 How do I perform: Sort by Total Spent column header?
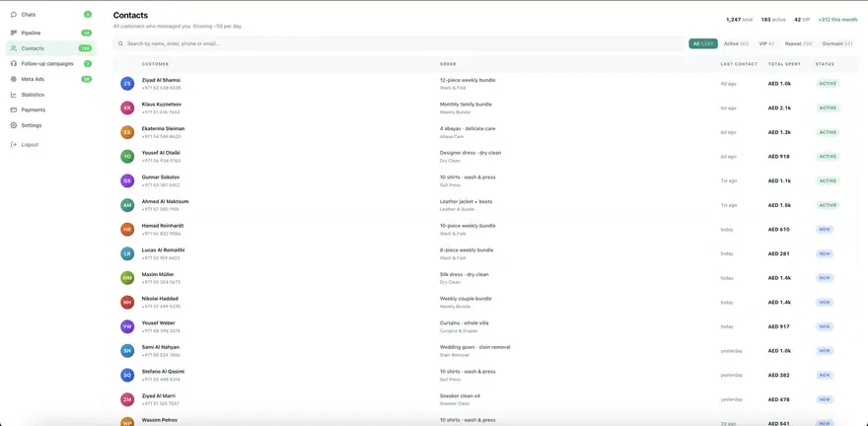784,64
